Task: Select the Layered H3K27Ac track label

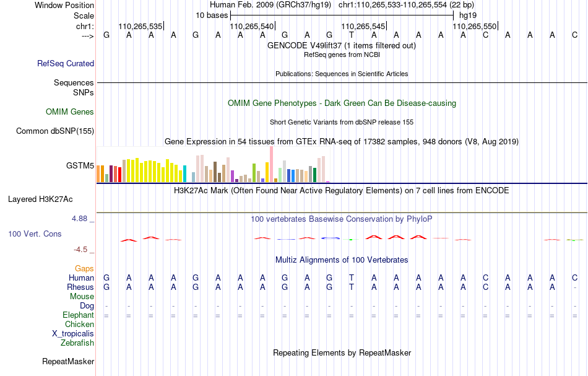Action: pyautogui.click(x=40, y=199)
